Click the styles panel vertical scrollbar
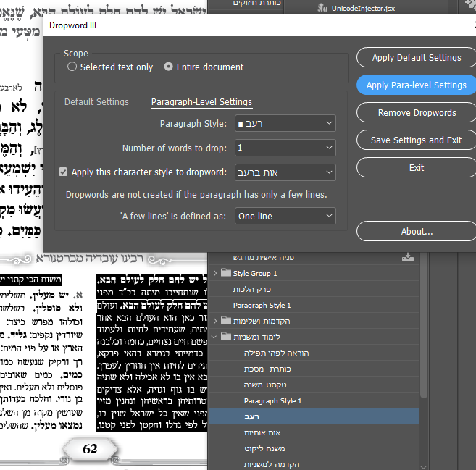 [424, 324]
